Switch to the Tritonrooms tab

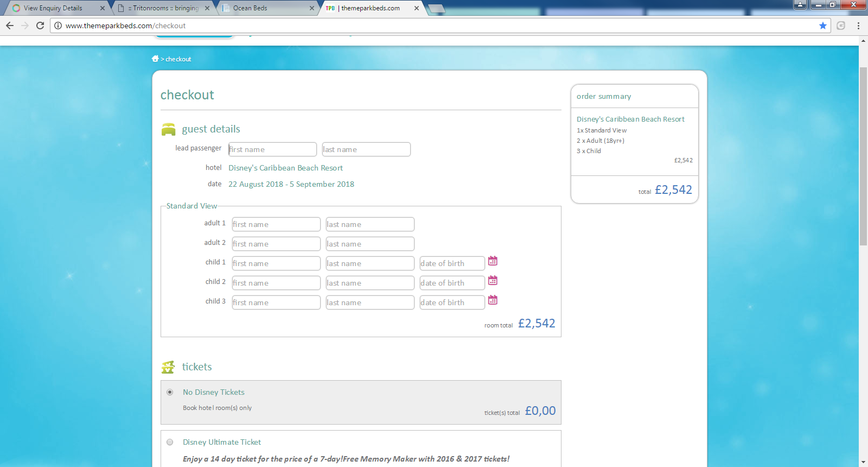(x=163, y=8)
